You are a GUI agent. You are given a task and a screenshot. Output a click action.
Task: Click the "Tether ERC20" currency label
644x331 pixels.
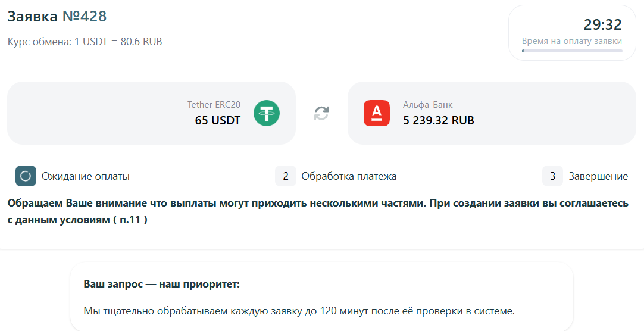click(214, 105)
